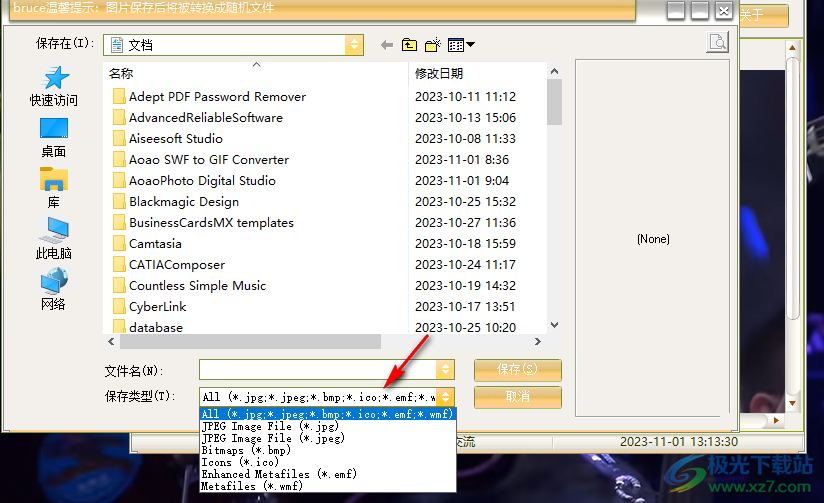Choose All (*.jpg;*.jpeg;*.bmp...) file type
Screen dimensions: 824x503
(327, 414)
